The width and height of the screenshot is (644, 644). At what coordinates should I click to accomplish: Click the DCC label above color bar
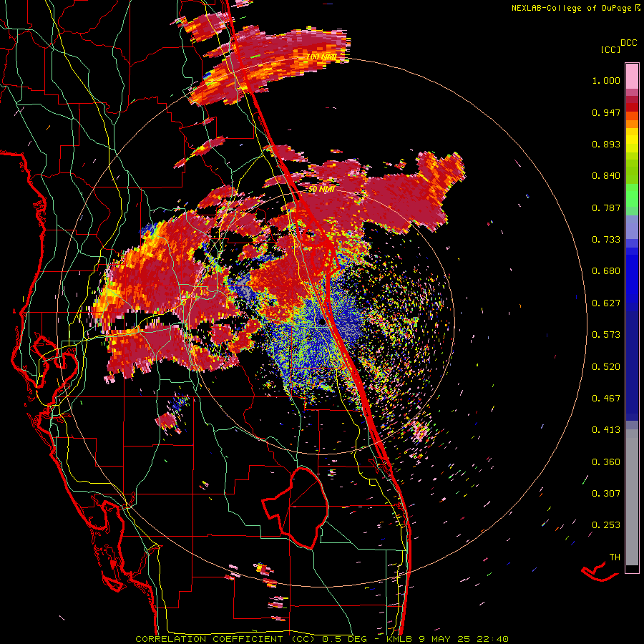(628, 43)
